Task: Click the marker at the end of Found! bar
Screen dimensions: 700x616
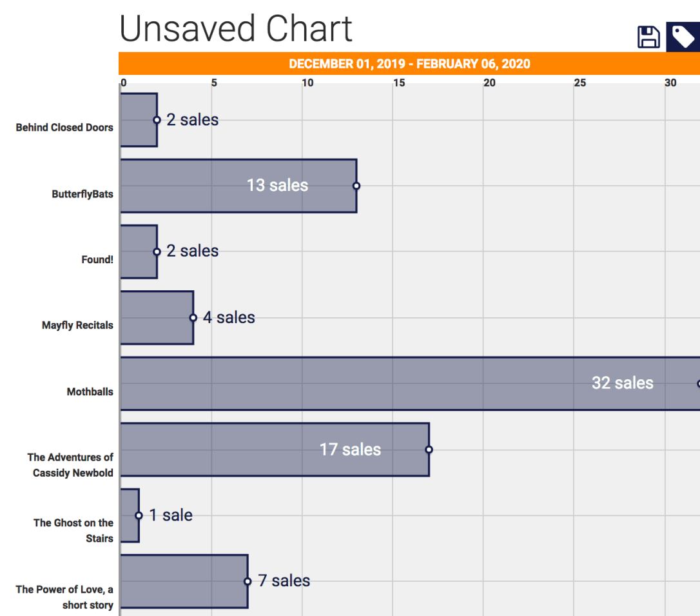Action: [x=157, y=252]
